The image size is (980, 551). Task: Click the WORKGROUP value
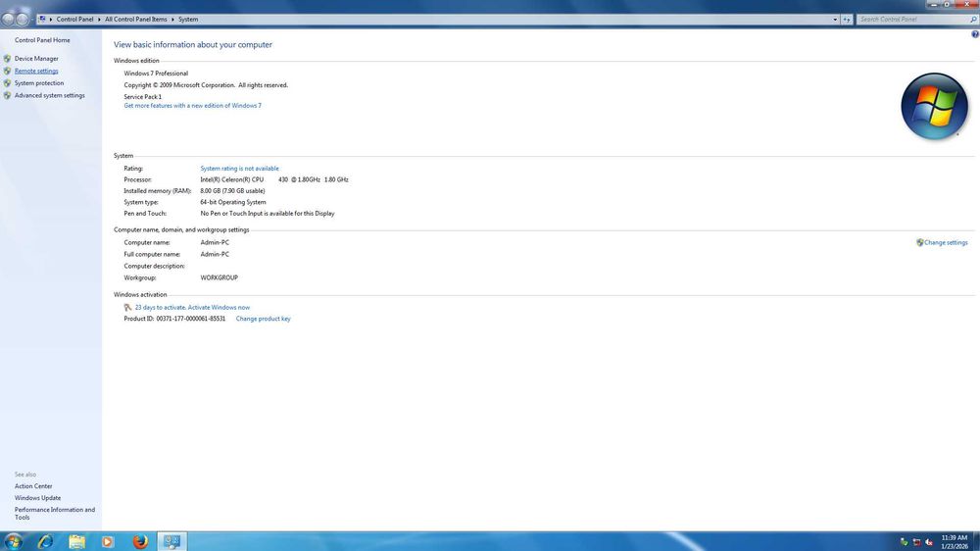[x=219, y=277]
